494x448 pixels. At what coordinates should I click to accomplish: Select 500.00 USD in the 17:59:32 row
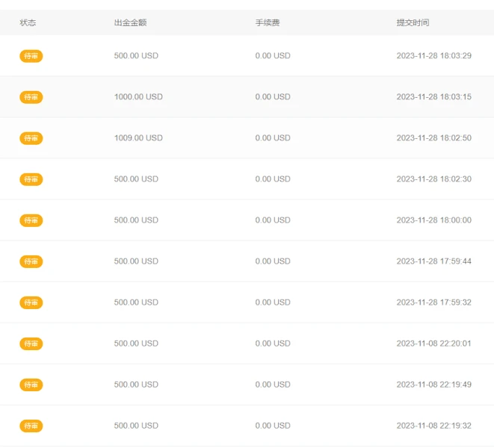(x=136, y=302)
